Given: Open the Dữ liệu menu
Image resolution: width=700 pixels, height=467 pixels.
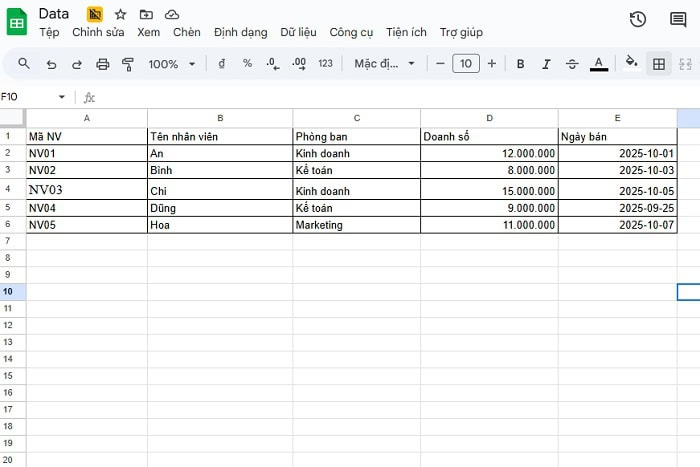Looking at the screenshot, I should pos(299,32).
